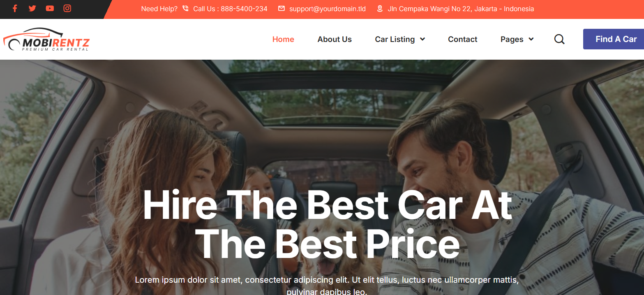The image size is (644, 295).
Task: Go to the Home menu item
Action: pyautogui.click(x=283, y=39)
